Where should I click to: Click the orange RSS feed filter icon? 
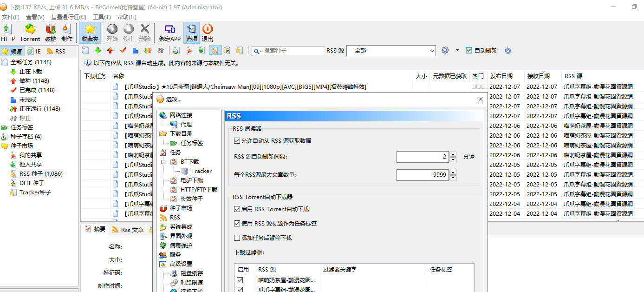(x=215, y=50)
